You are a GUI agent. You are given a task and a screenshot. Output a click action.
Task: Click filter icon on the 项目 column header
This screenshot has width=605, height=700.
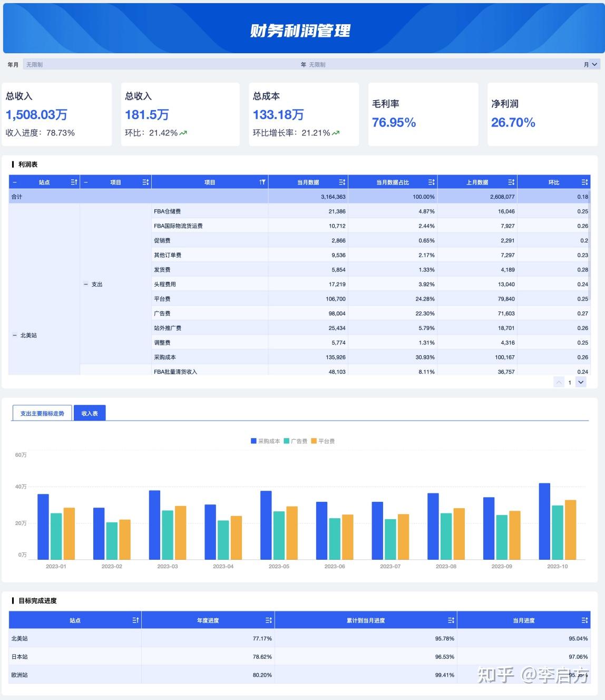tap(262, 182)
